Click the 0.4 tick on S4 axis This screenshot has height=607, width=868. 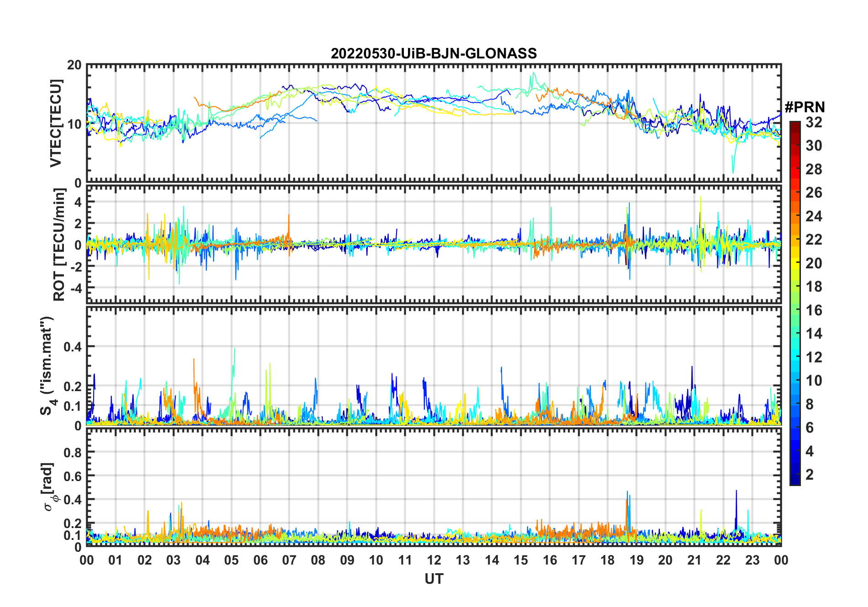coord(73,347)
